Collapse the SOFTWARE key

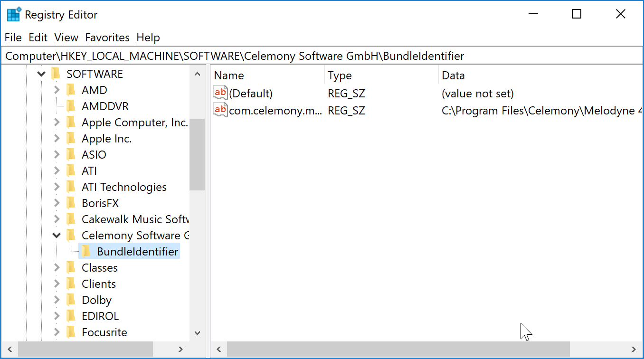pos(42,74)
